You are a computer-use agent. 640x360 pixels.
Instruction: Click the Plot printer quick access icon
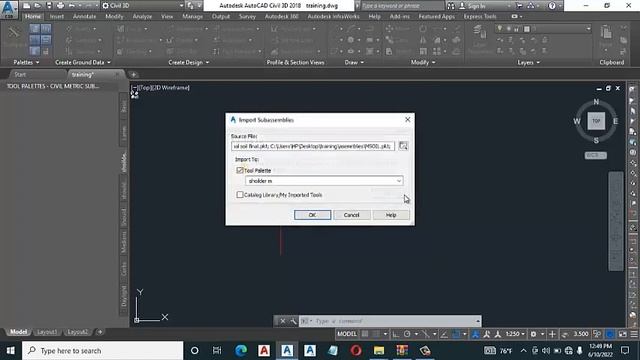60,6
